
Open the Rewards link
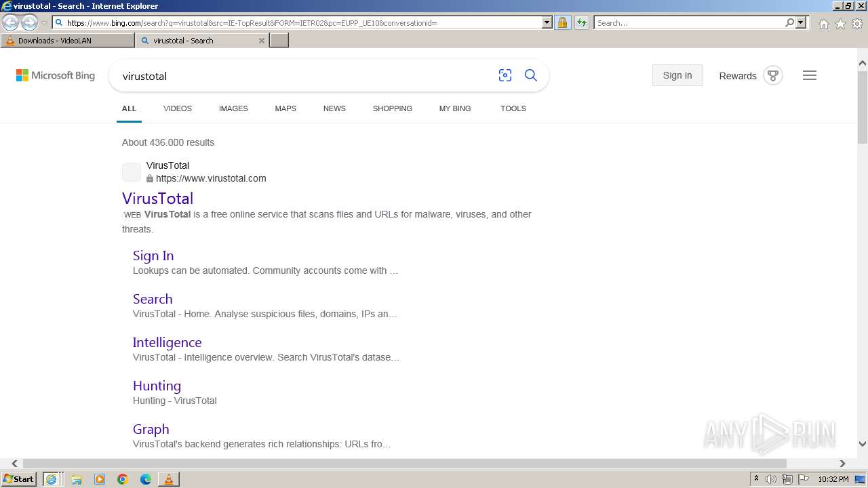[x=738, y=76]
